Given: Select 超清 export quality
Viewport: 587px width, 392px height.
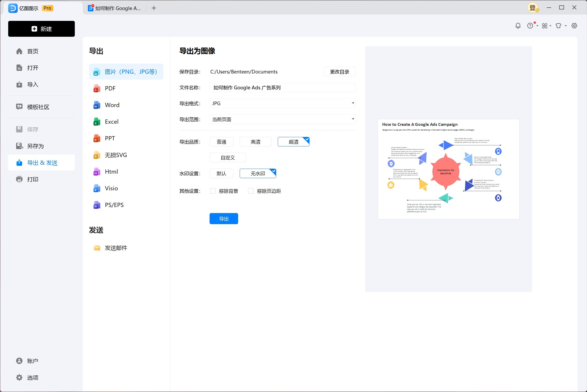Looking at the screenshot, I should 294,142.
